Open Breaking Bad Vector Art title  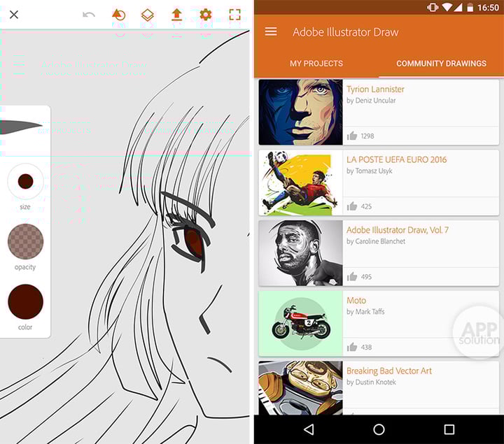coord(389,371)
